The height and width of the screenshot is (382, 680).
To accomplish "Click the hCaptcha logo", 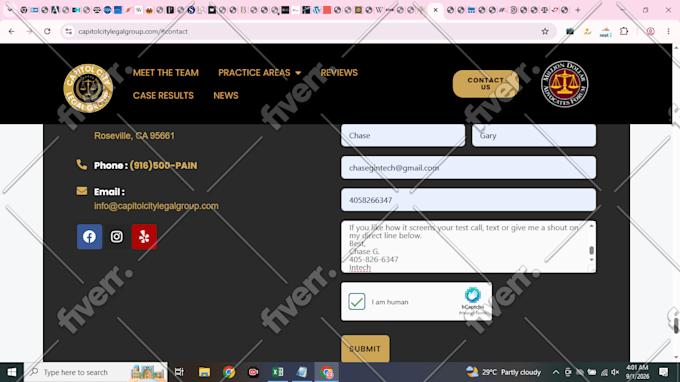I will (473, 295).
